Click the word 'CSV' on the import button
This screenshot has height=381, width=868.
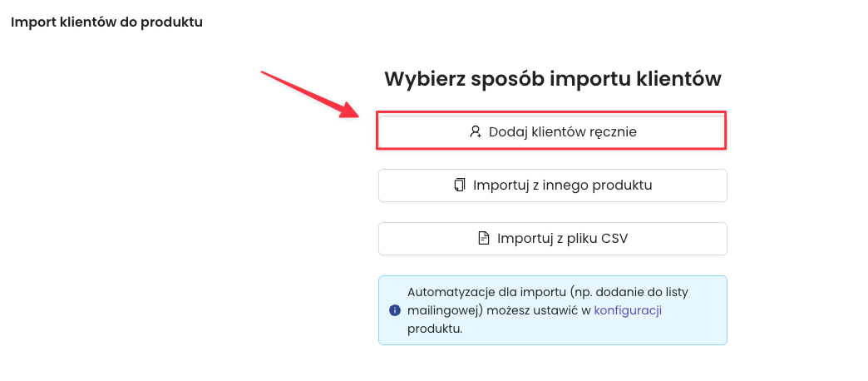[x=613, y=239]
